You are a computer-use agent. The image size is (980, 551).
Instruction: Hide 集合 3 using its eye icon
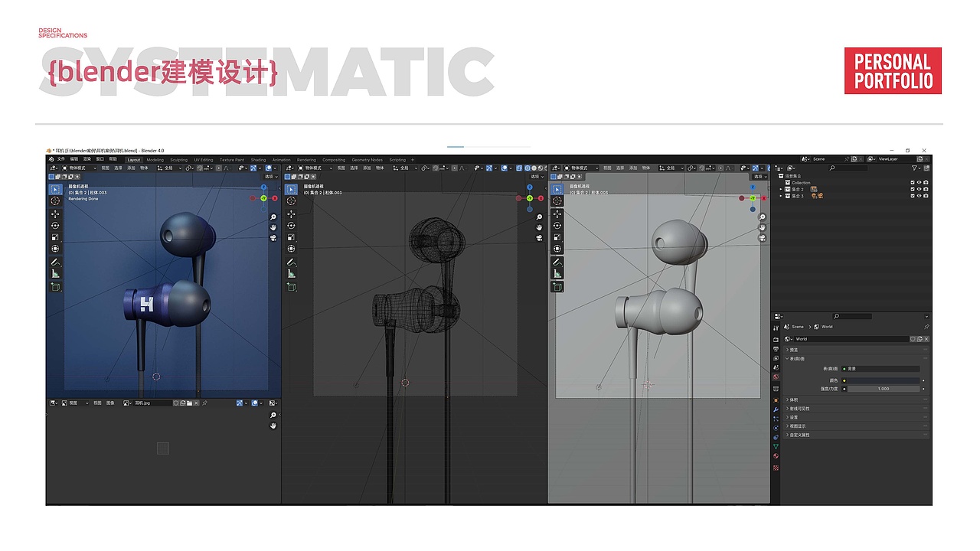[919, 195]
